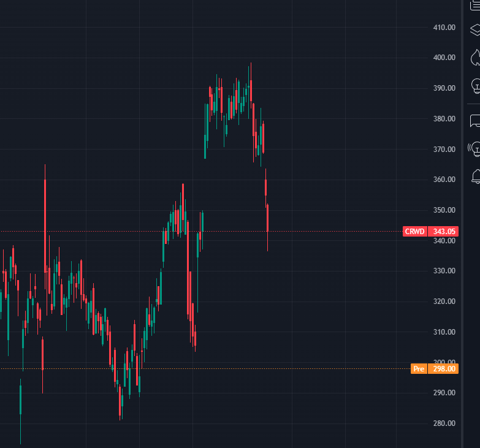The height and width of the screenshot is (448, 480).
Task: Click the 280.00 price axis label
Action: coord(444,423)
